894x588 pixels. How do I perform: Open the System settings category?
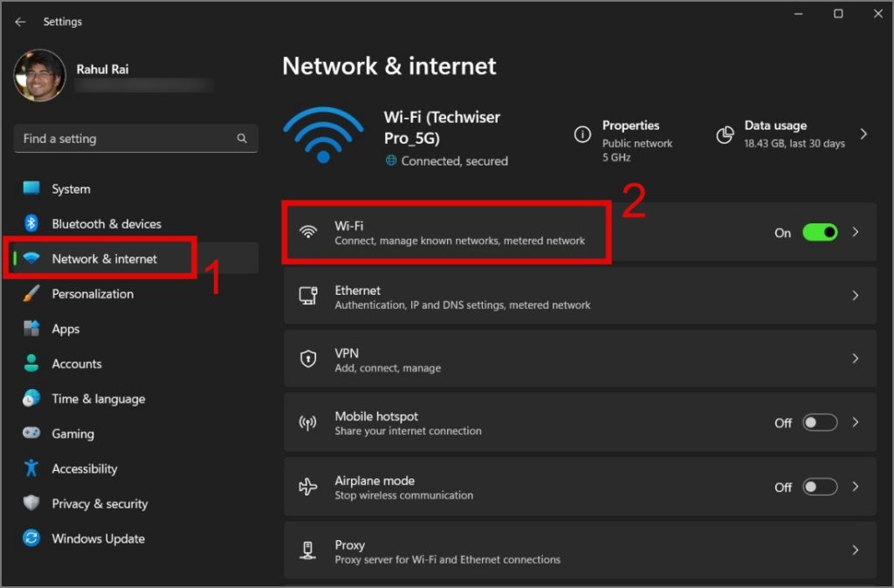71,189
